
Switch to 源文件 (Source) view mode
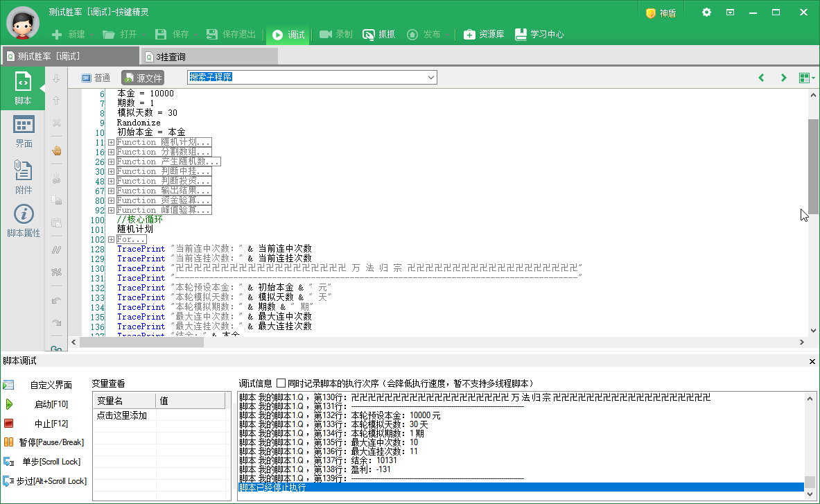pos(142,78)
